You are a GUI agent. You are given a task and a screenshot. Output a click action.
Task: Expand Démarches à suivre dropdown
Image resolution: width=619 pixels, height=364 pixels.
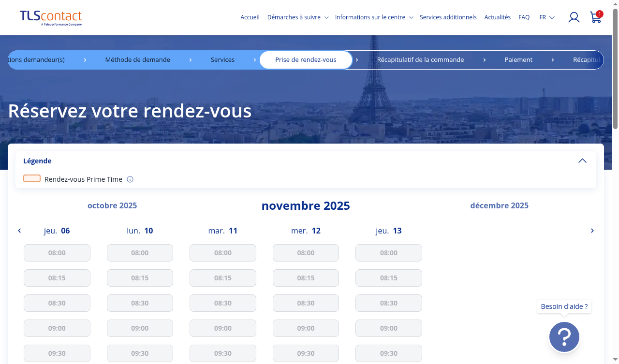[x=297, y=17]
